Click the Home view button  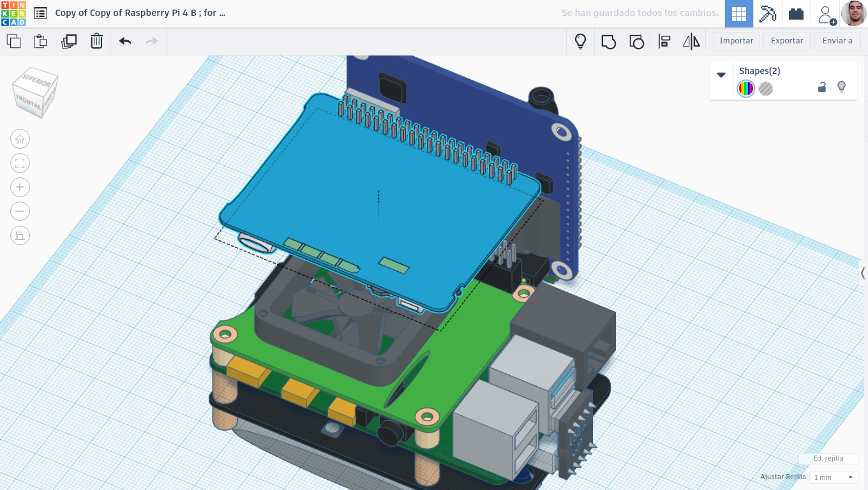pyautogui.click(x=20, y=139)
